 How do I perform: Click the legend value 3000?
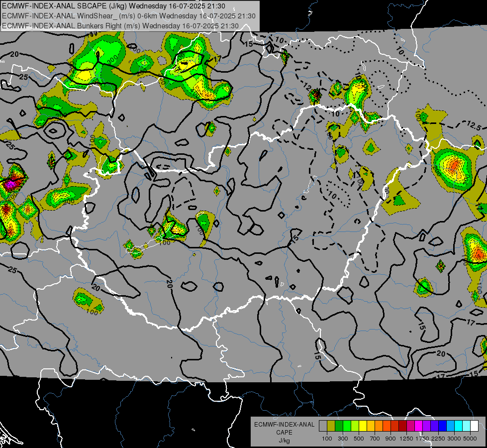point(454,439)
